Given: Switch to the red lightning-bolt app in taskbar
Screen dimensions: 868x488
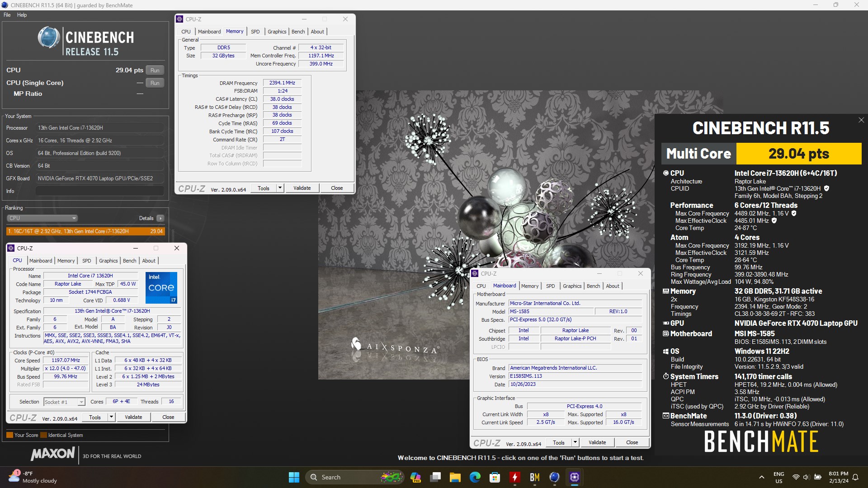Looking at the screenshot, I should point(515,477).
